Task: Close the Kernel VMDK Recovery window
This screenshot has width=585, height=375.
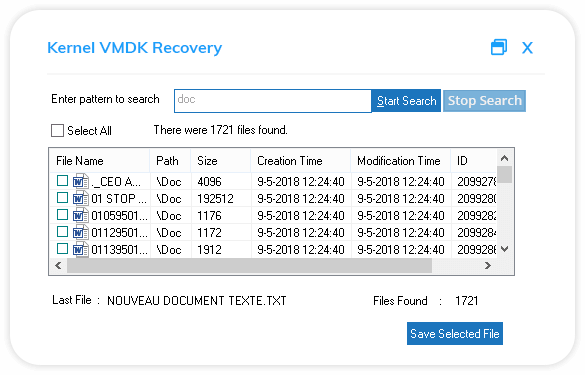Action: point(527,48)
